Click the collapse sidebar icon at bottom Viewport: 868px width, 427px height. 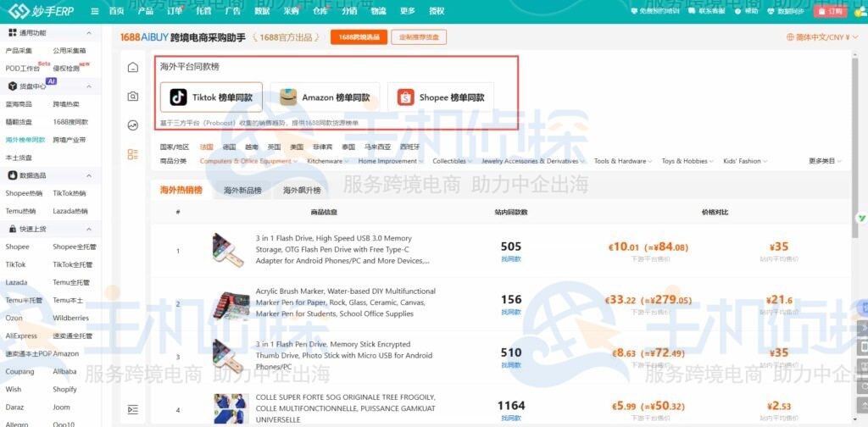[133, 410]
